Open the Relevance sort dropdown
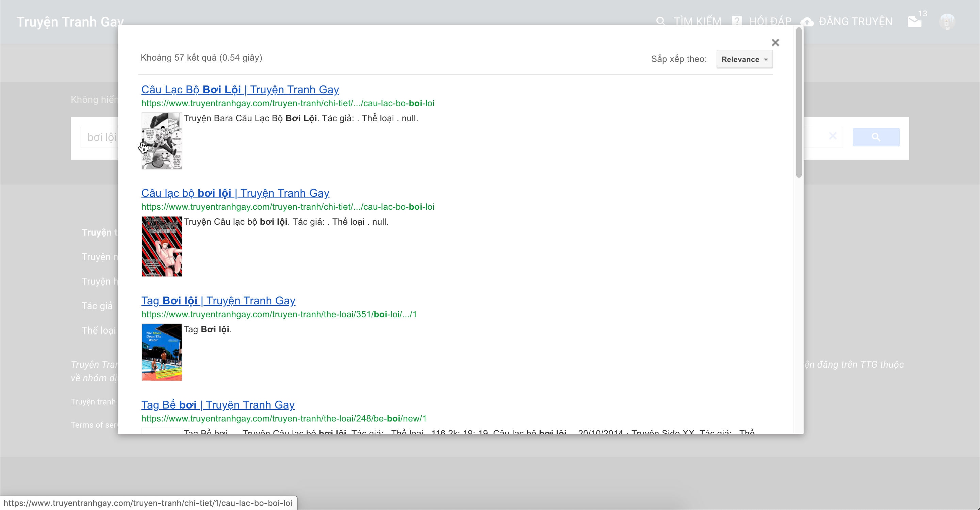980x510 pixels. tap(744, 59)
